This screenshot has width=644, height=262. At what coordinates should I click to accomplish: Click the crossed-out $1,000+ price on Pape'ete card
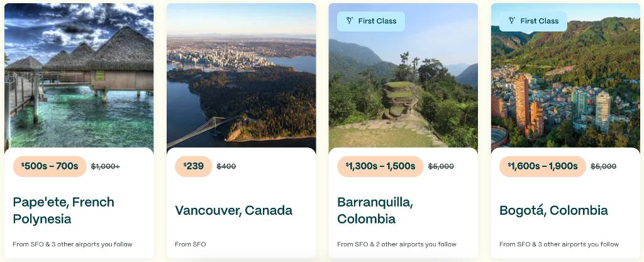point(106,166)
